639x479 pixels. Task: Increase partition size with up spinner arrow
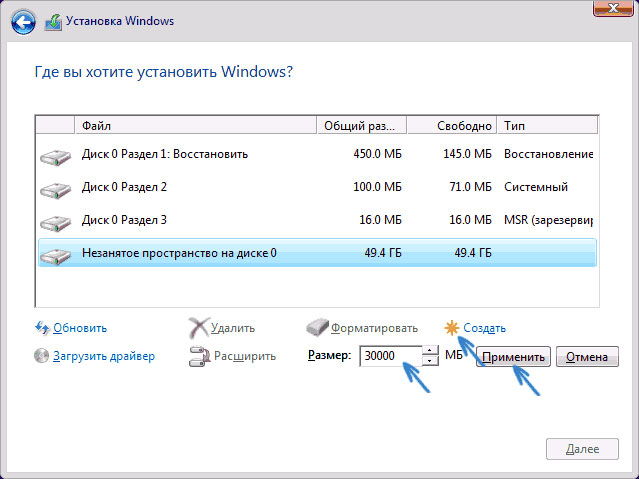430,350
